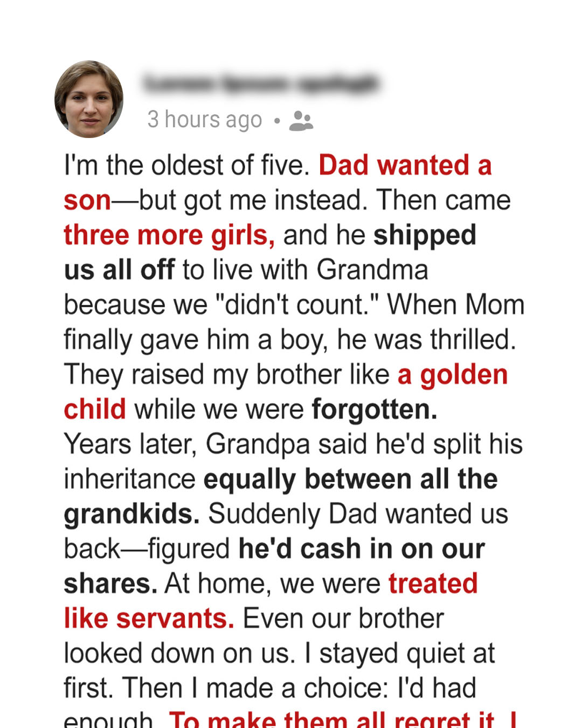Select the red word "child"

click(95, 409)
